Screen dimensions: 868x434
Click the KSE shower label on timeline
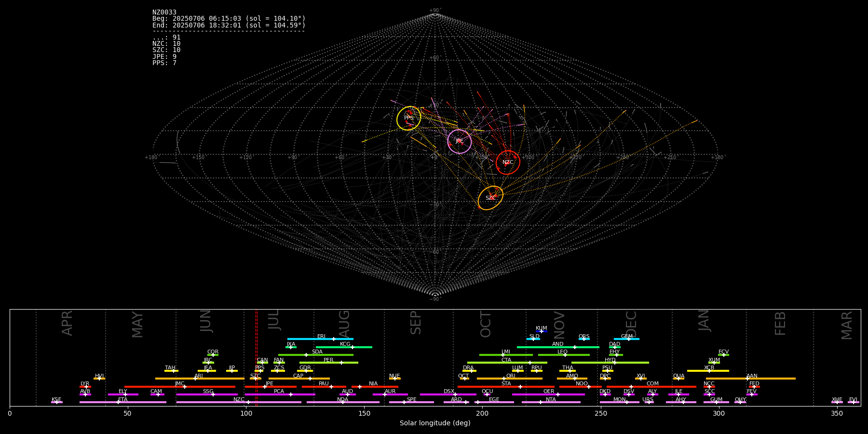tap(56, 400)
